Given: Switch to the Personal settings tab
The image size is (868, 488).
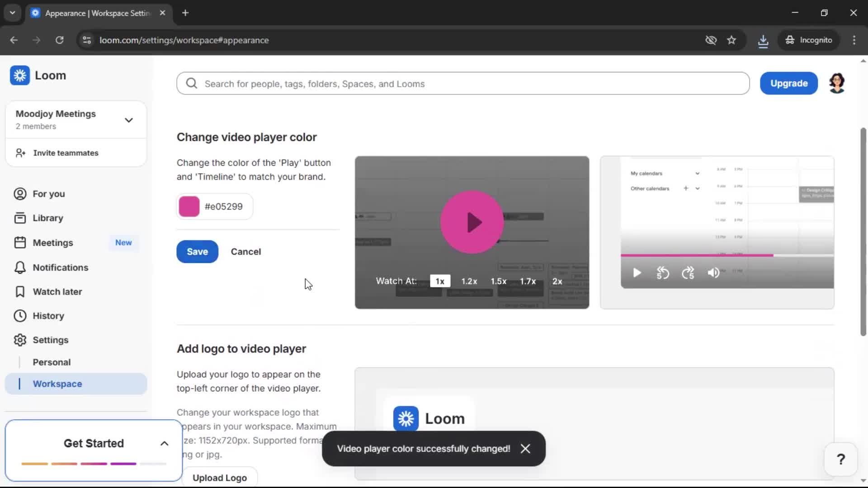Looking at the screenshot, I should point(52,362).
